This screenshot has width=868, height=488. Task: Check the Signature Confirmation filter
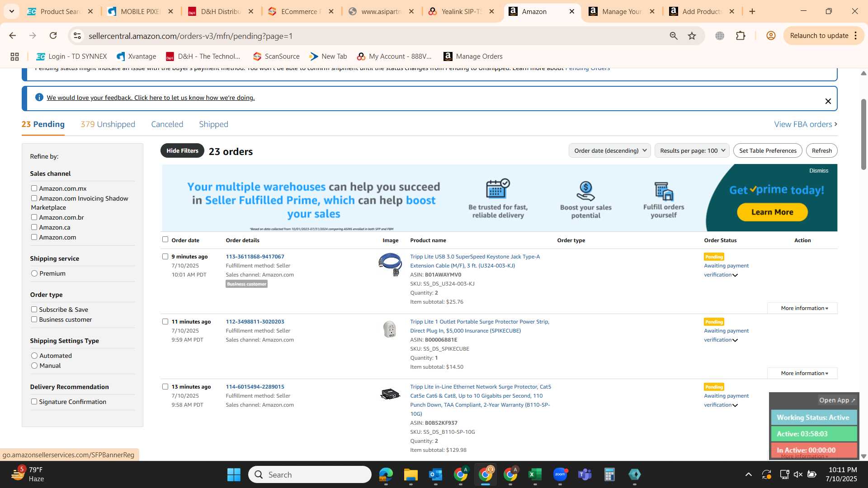34,402
